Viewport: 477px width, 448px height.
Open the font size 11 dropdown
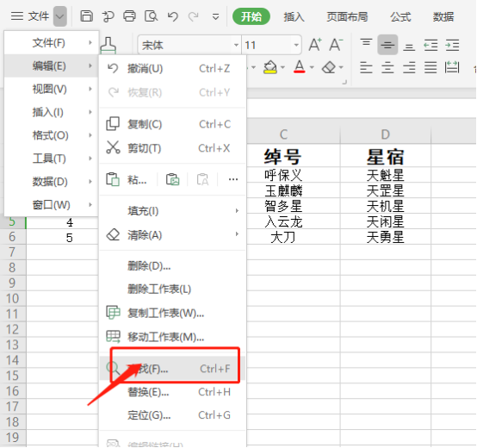tap(296, 45)
